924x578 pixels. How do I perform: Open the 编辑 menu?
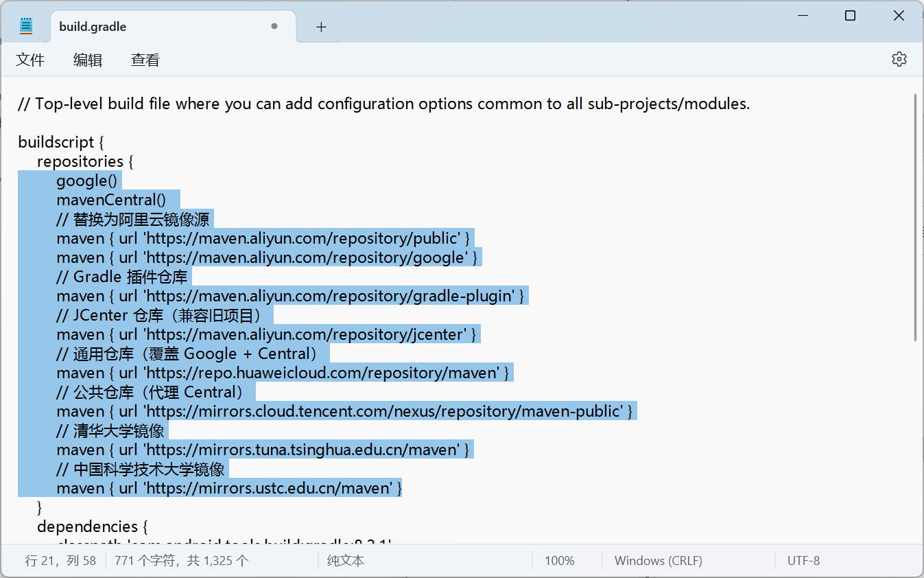88,60
